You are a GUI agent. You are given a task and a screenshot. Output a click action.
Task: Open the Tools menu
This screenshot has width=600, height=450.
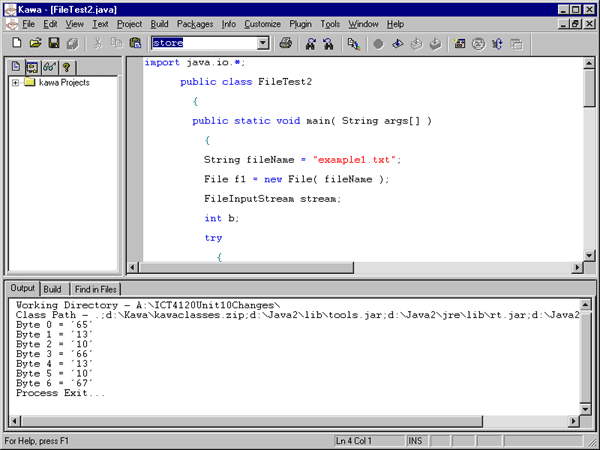[x=330, y=24]
